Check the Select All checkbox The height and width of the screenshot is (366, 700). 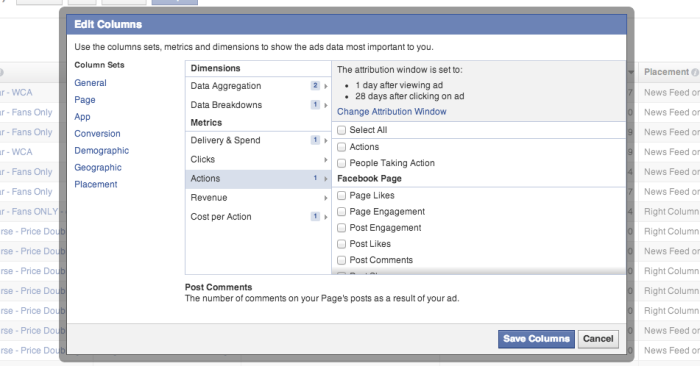pos(342,130)
